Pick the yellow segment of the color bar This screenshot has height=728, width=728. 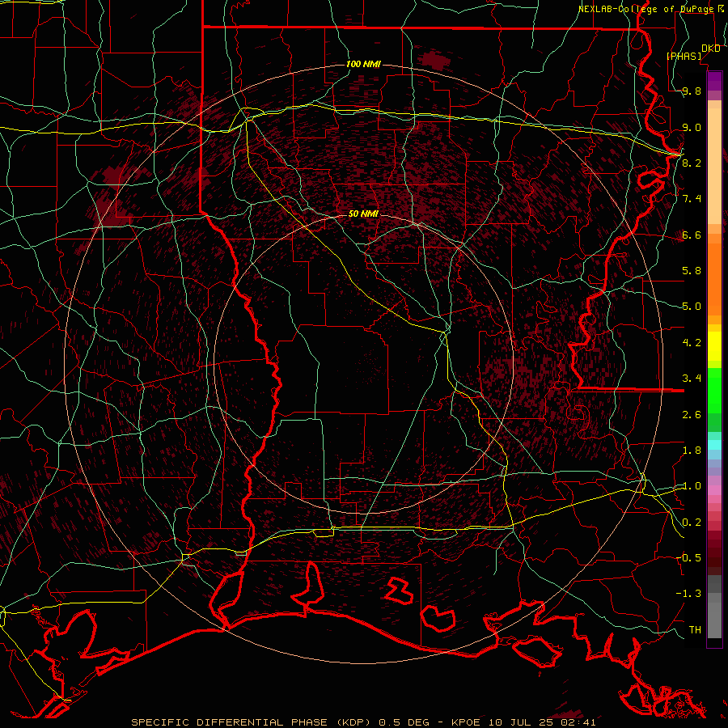tap(714, 346)
